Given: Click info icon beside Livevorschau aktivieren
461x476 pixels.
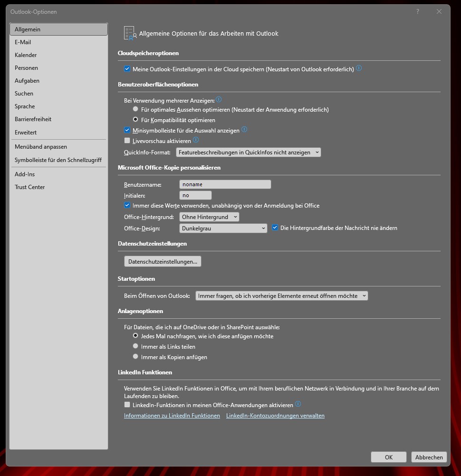Looking at the screenshot, I should tap(196, 140).
